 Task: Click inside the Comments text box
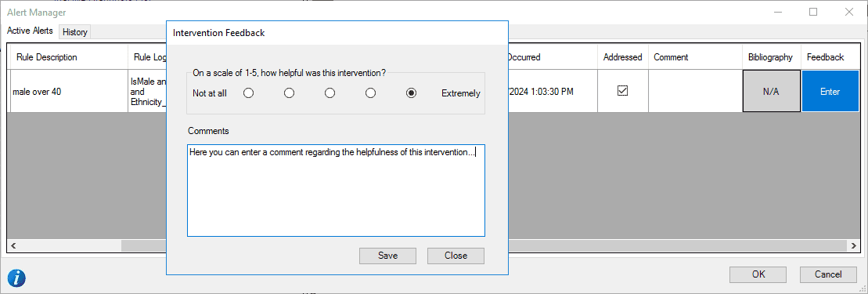(x=336, y=191)
